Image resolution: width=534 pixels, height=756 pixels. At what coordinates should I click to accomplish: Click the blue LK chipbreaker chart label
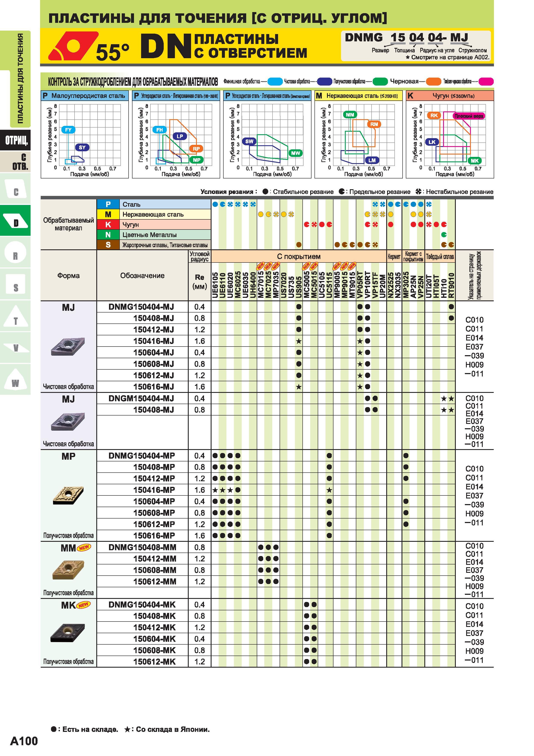(432, 142)
